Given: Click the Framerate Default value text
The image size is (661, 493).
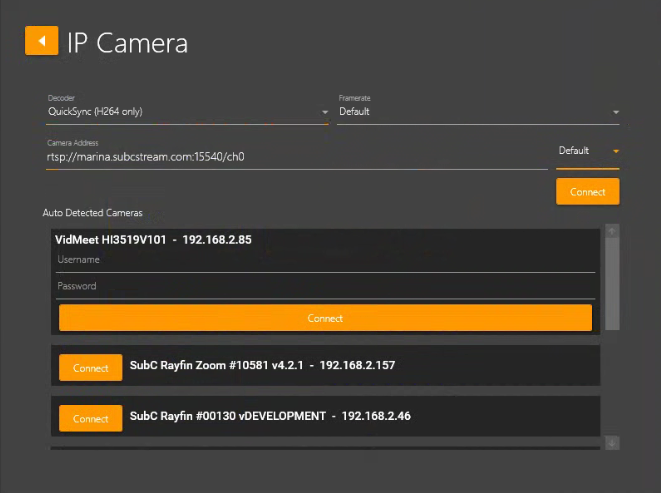Looking at the screenshot, I should tap(354, 112).
